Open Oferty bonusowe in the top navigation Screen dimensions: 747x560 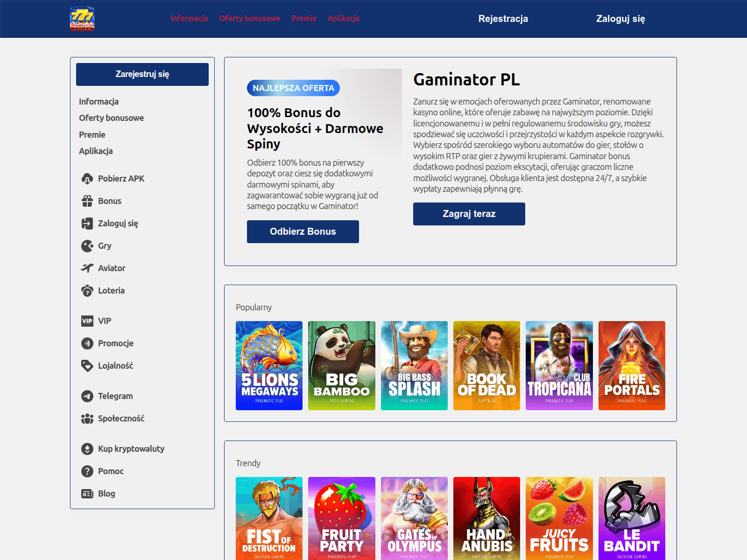(250, 18)
